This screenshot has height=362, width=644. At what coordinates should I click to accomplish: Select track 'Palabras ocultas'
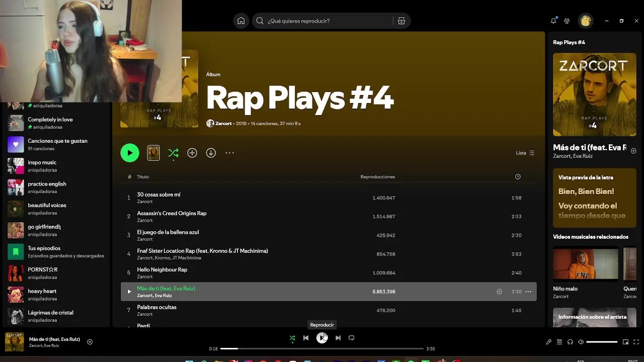click(329, 310)
